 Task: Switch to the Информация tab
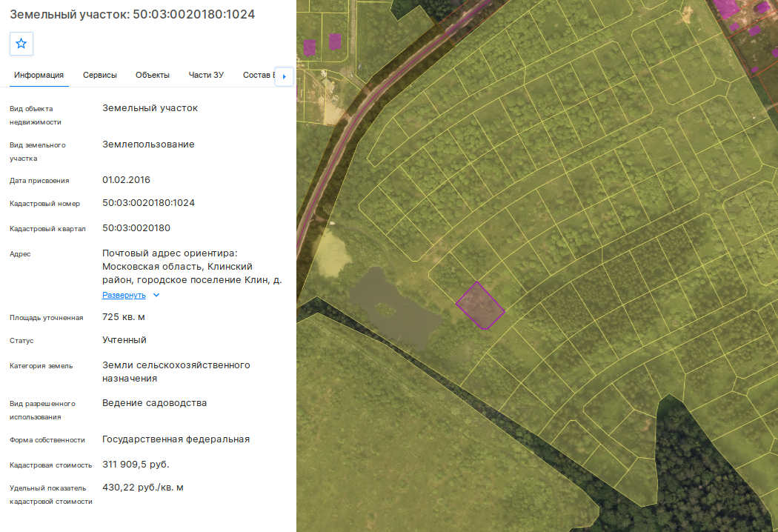coord(39,75)
